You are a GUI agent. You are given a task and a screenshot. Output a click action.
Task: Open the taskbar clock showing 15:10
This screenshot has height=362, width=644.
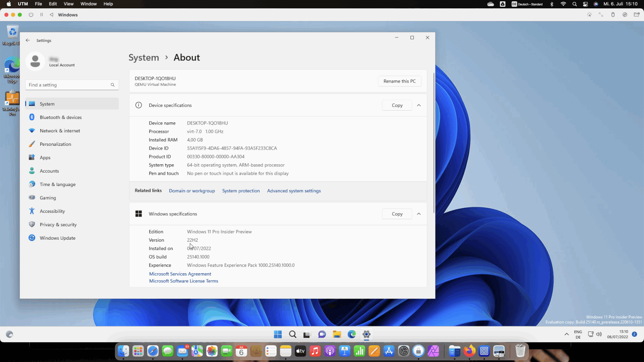pyautogui.click(x=618, y=334)
